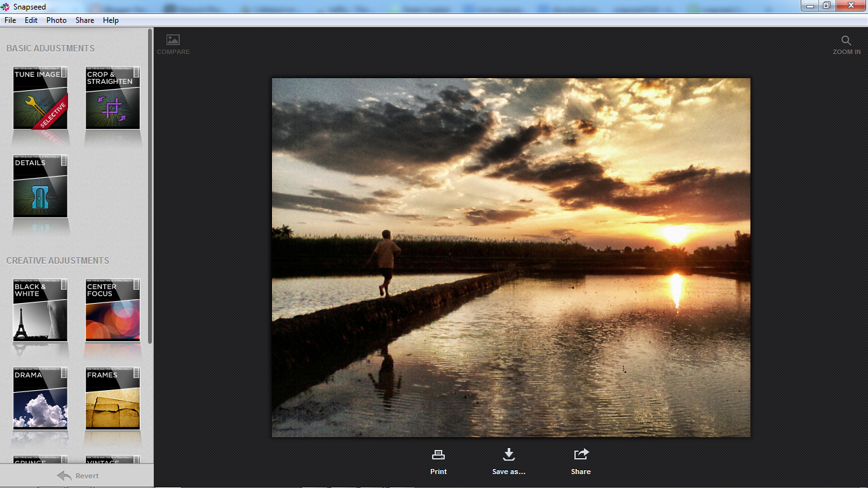The height and width of the screenshot is (488, 868).
Task: Click the Creative Adjustments heading
Action: click(58, 261)
